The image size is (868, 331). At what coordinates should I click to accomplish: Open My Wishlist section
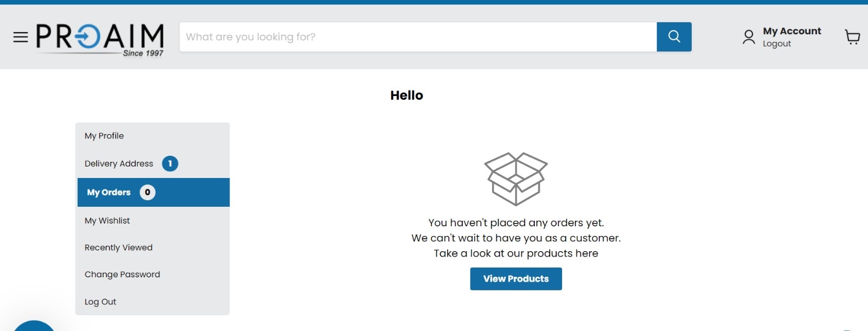pyautogui.click(x=107, y=220)
